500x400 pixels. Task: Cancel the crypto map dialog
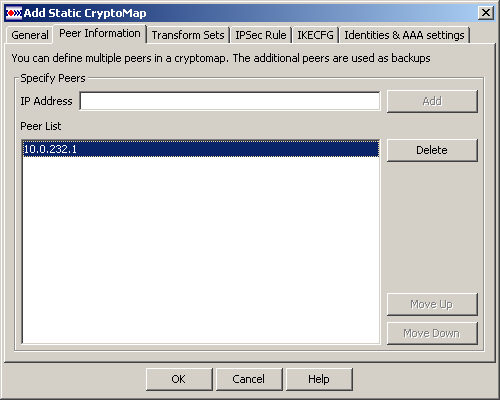coord(249,379)
